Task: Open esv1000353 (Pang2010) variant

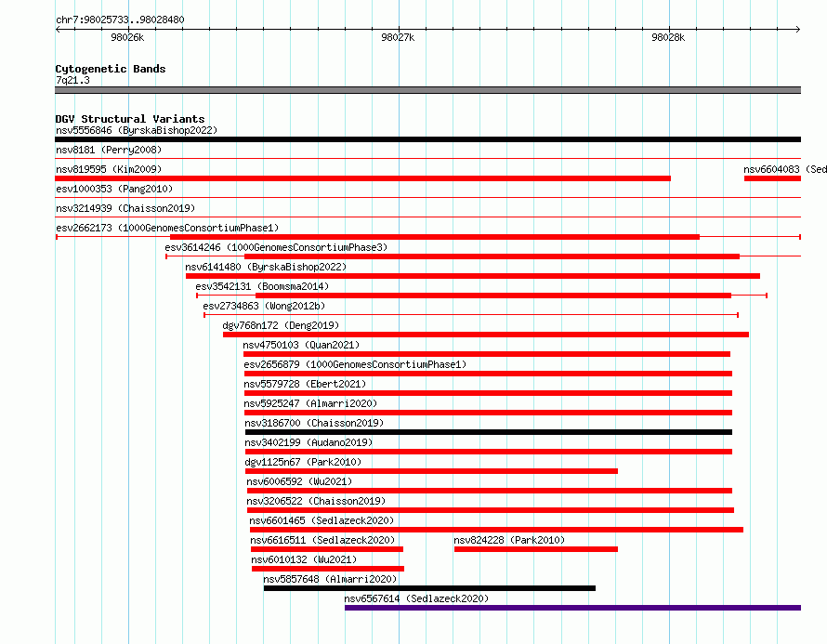Action: 114,189
